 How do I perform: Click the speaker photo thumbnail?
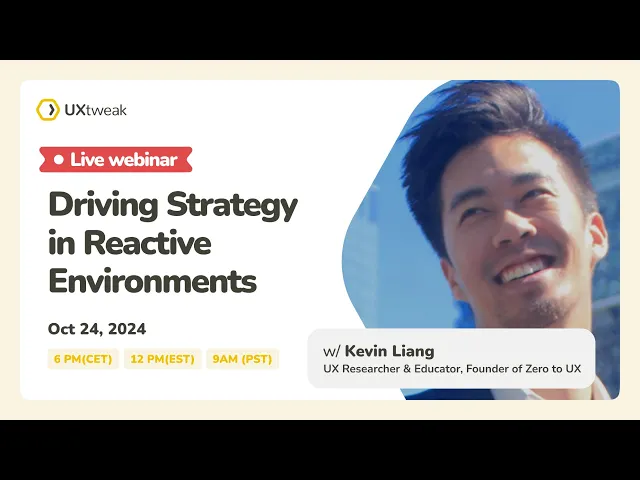pos(481,240)
